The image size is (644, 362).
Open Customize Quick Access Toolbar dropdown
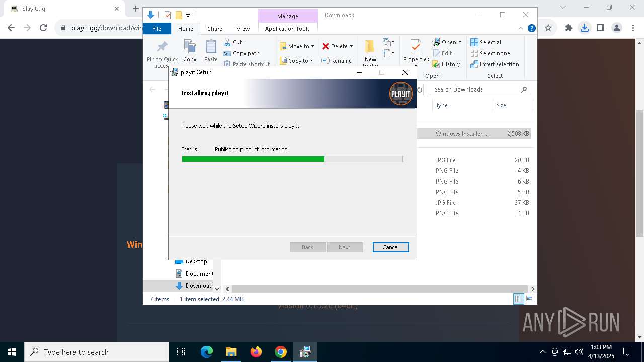tap(188, 15)
